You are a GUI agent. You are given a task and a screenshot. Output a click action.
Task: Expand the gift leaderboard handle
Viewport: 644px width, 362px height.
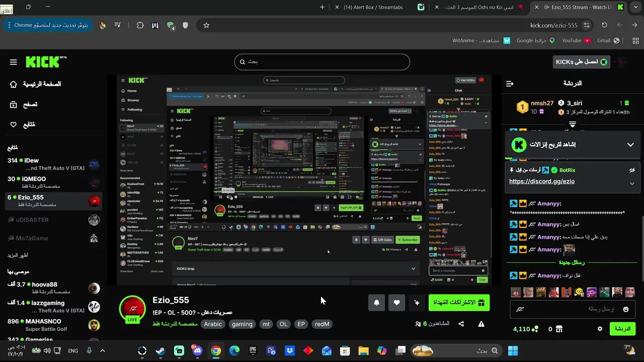pyautogui.click(x=573, y=123)
